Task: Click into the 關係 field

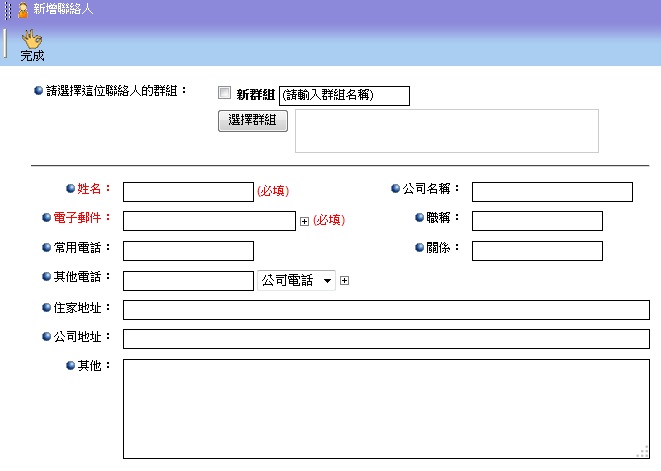Action: click(537, 251)
